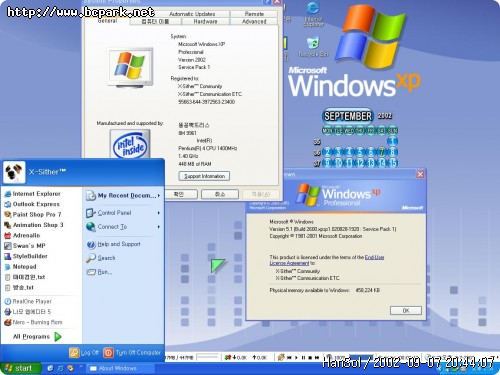Click the X-Sither user picture in the Start menu
The width and height of the screenshot is (500, 375).
pos(14,172)
